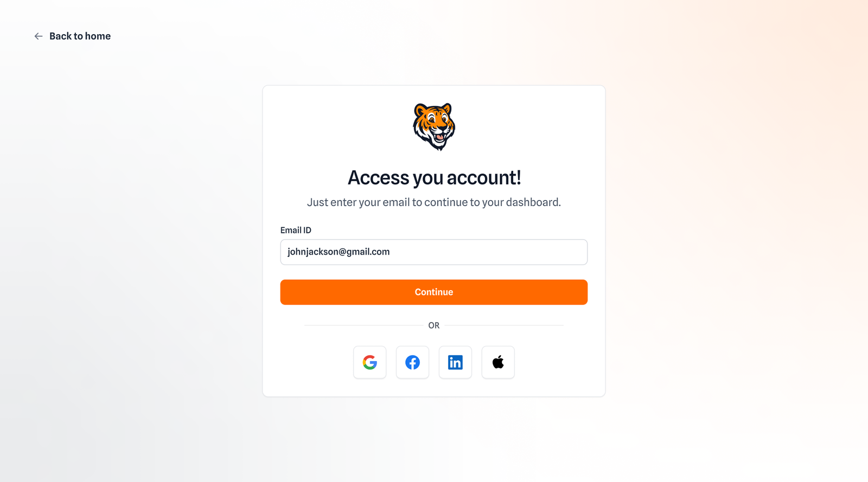Click the johnjackson@gmail.com text in the field

click(x=339, y=252)
